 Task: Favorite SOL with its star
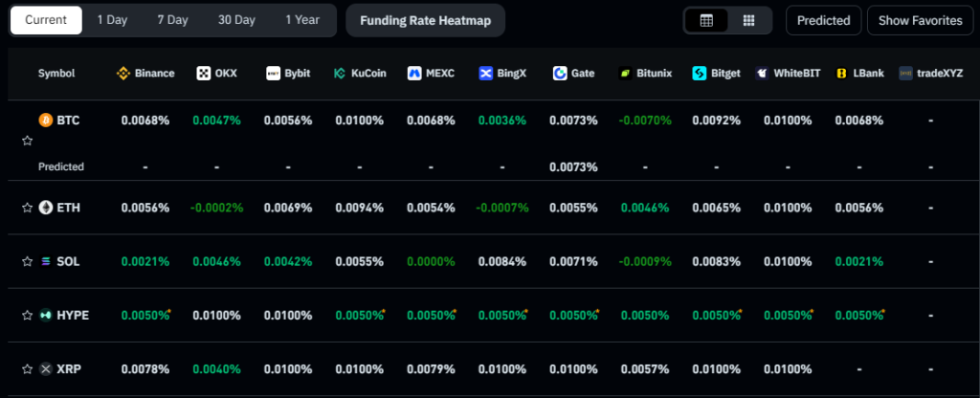click(x=27, y=261)
